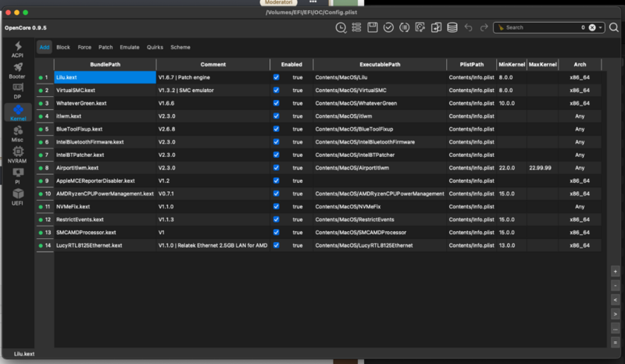625x364 pixels.
Task: Click the '22.99.99' MaxKernel cell
Action: [542, 168]
